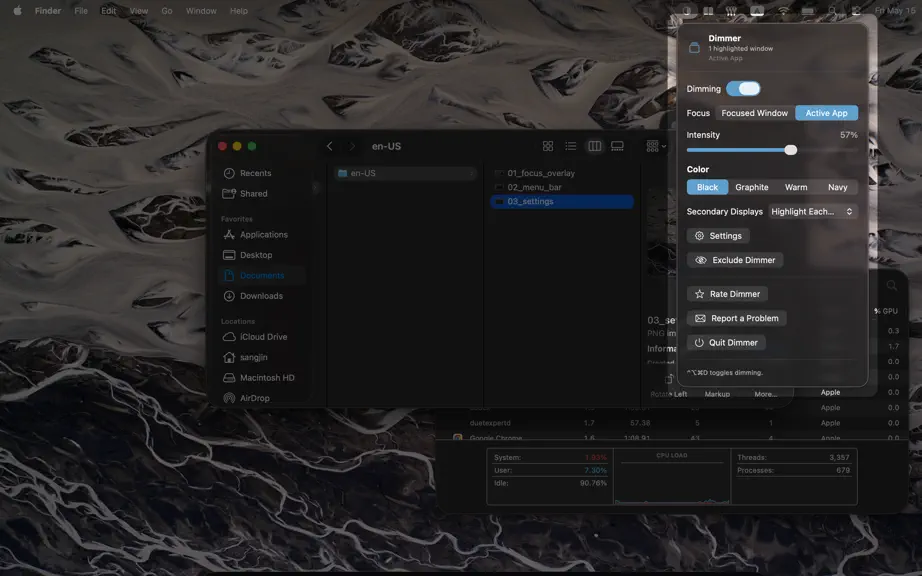Toggle the Dimming switch off
Screen dimensions: 922x576
(743, 89)
